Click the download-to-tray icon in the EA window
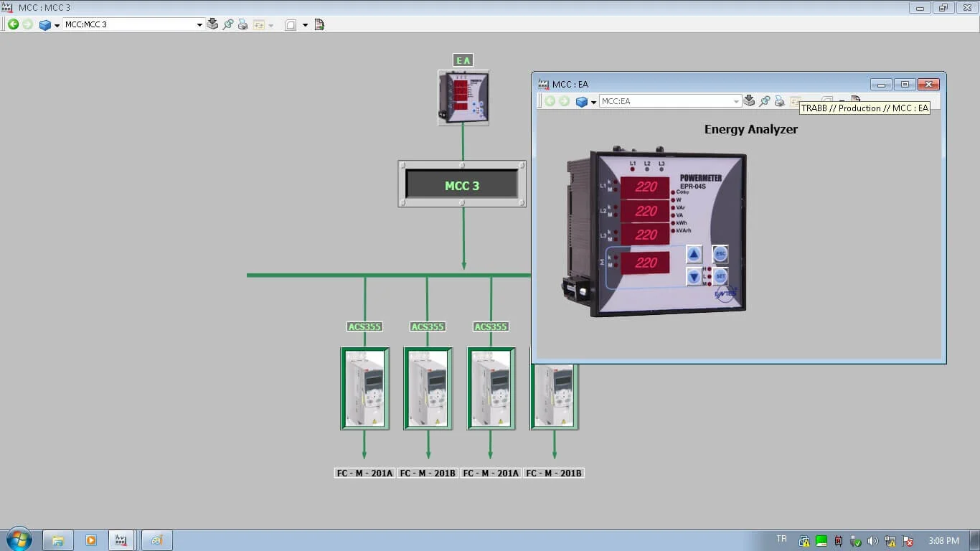This screenshot has width=980, height=551. tap(749, 101)
